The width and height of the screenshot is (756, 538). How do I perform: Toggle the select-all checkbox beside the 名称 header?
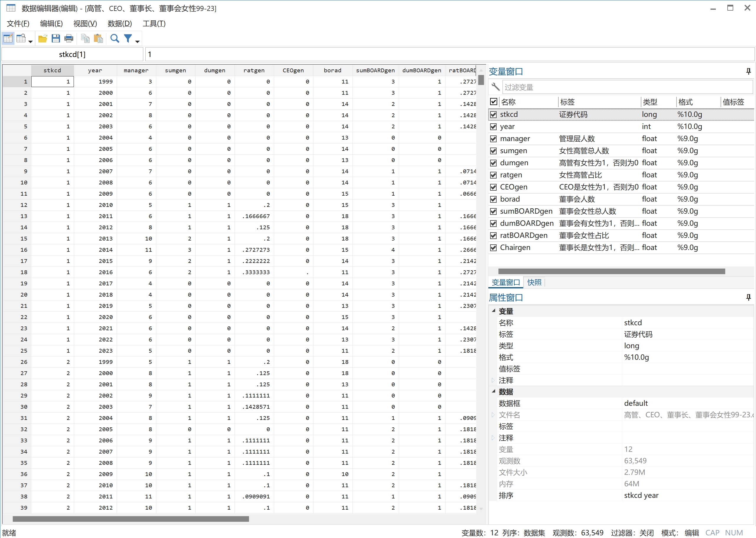coord(493,102)
